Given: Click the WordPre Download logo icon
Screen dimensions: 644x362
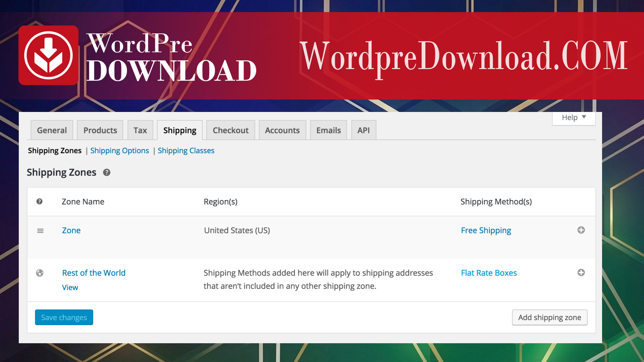Looking at the screenshot, I should pos(49,55).
